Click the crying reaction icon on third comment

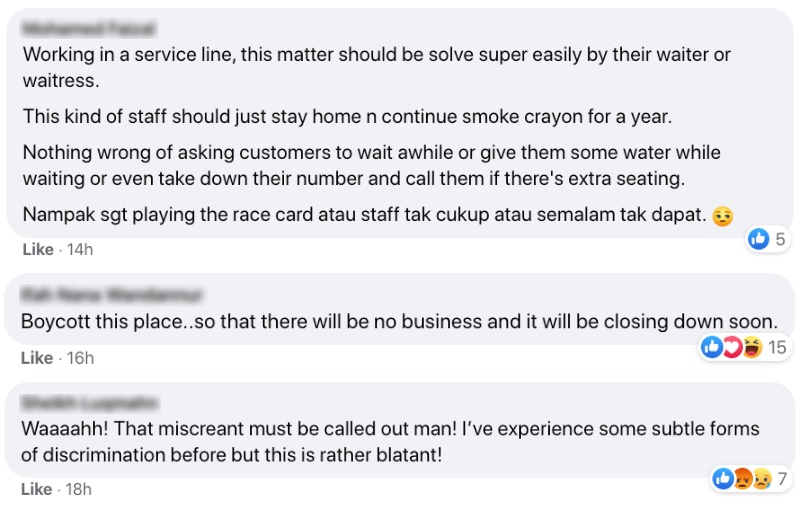point(762,478)
